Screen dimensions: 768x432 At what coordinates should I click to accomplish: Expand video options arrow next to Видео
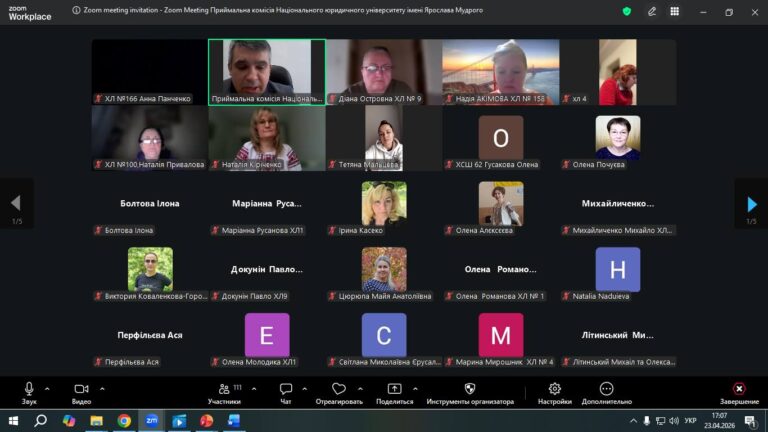[101, 389]
